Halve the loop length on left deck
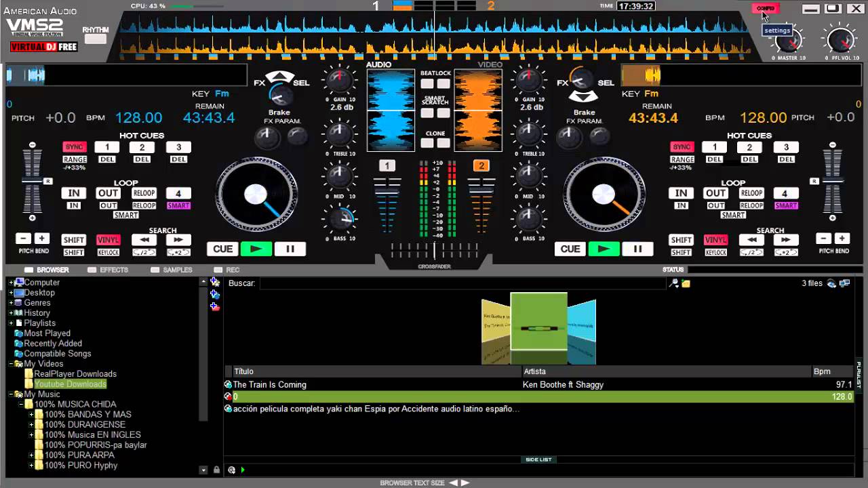The image size is (868, 488). [x=144, y=253]
